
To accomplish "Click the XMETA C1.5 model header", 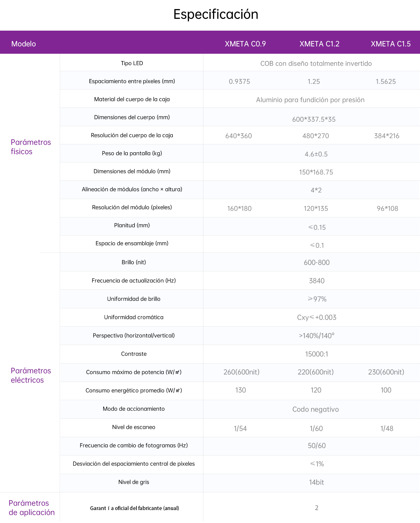I will pos(391,44).
